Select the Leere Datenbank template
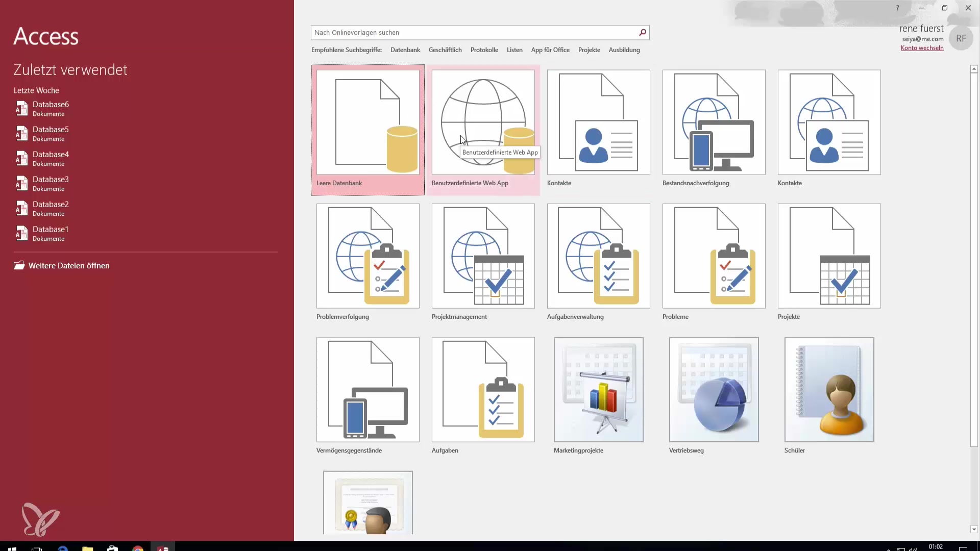The width and height of the screenshot is (980, 551). coord(367,122)
